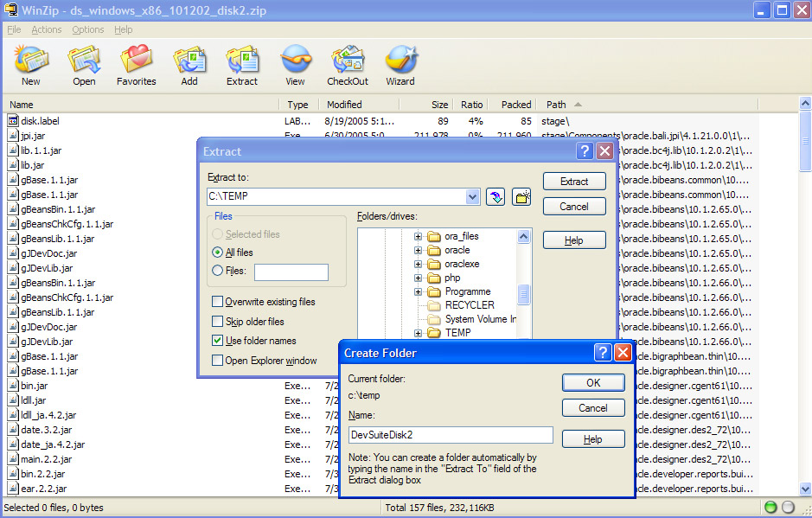The width and height of the screenshot is (812, 518).
Task: Open the Help menu
Action: [124, 29]
